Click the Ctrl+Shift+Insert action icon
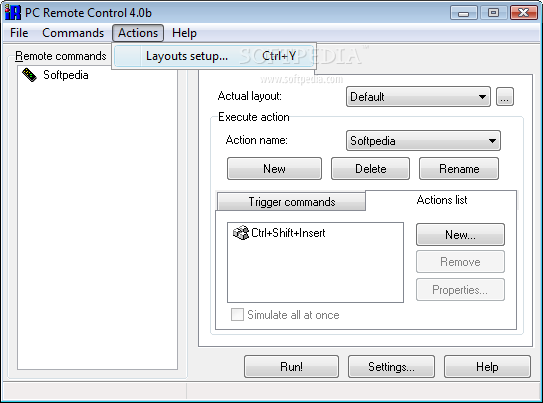Screen dimensions: 543x403 241,233
